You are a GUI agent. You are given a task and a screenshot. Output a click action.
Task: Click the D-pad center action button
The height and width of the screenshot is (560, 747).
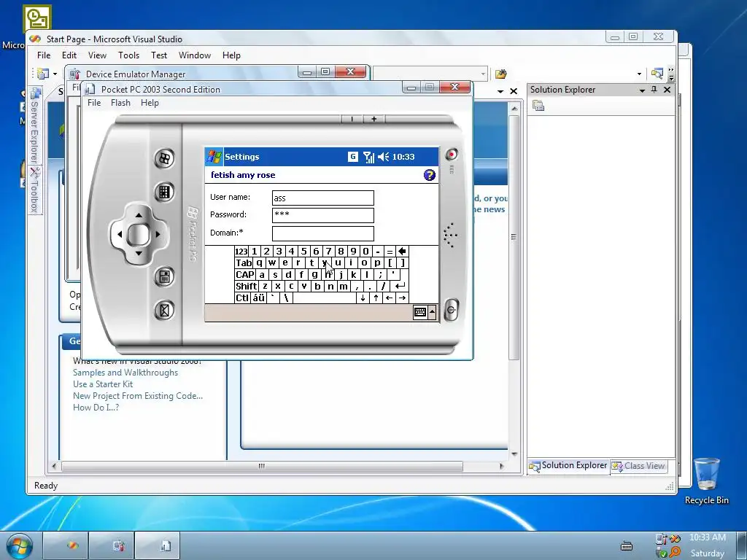pyautogui.click(x=139, y=234)
